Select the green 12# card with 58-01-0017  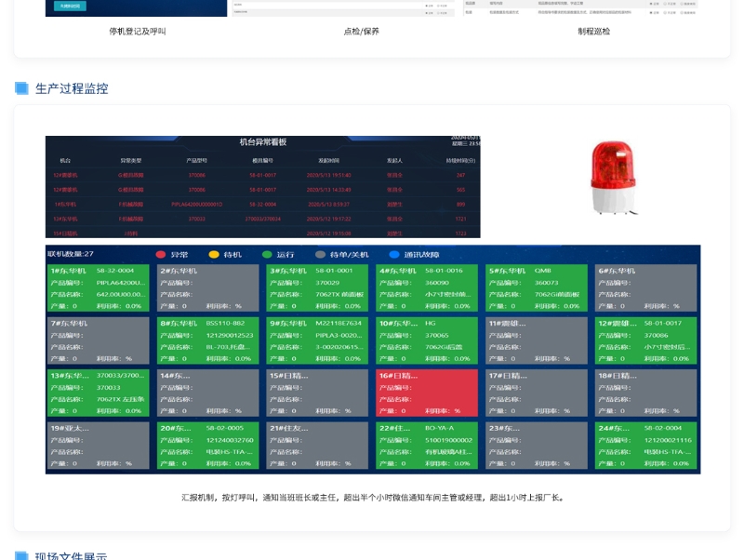(x=645, y=340)
